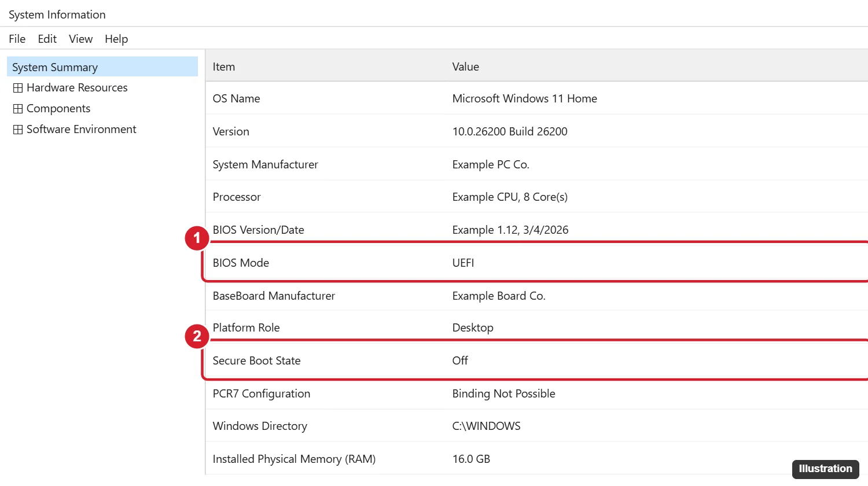Select the PCR7 Configuration item
Screen dimensions: 868x486
tap(262, 393)
